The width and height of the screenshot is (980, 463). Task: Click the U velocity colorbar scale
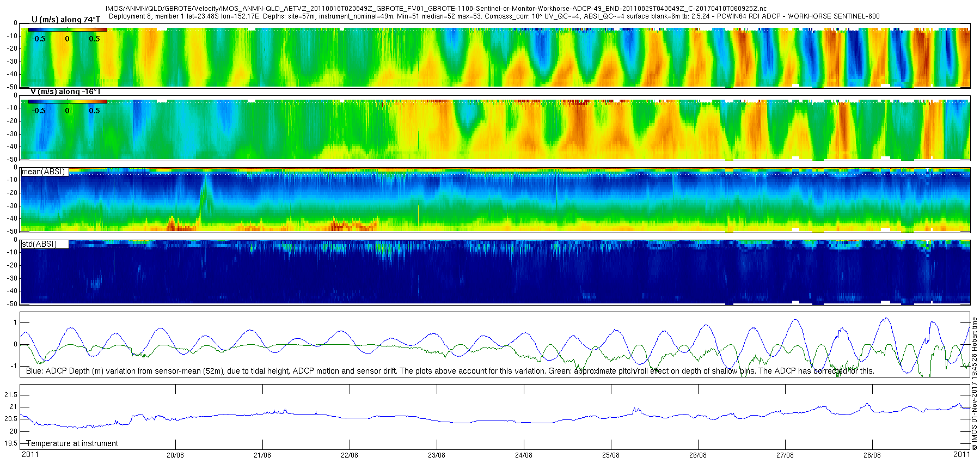pyautogui.click(x=68, y=30)
